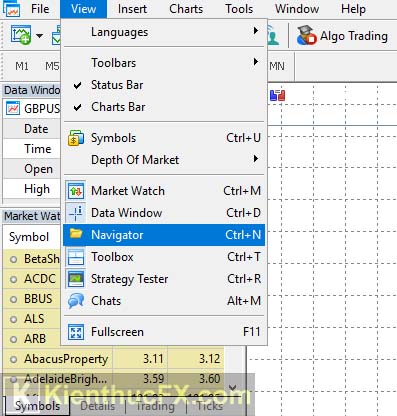The image size is (397, 416).
Task: Select Fullscreen in the View menu
Action: [164, 332]
